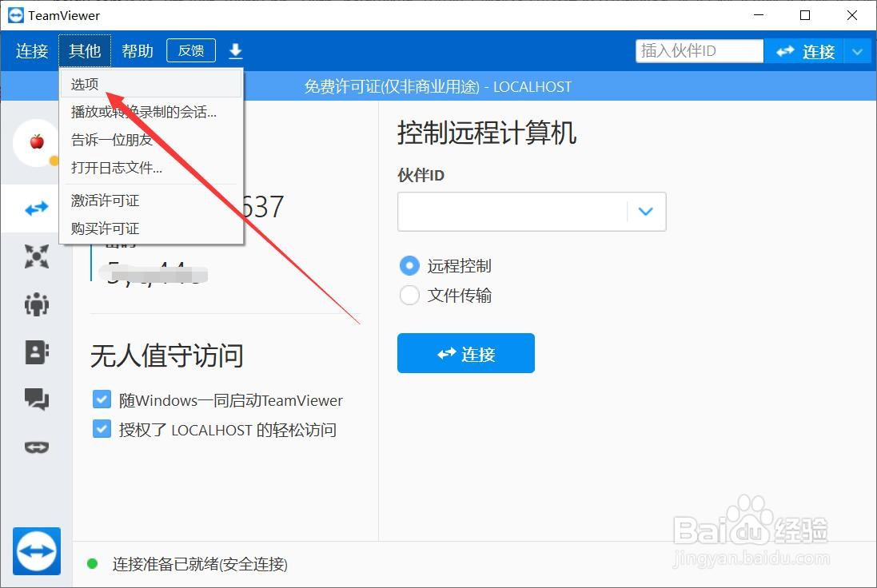The height and width of the screenshot is (588, 877).
Task: Choose 告诉一位朋友 menu entry
Action: click(x=151, y=140)
